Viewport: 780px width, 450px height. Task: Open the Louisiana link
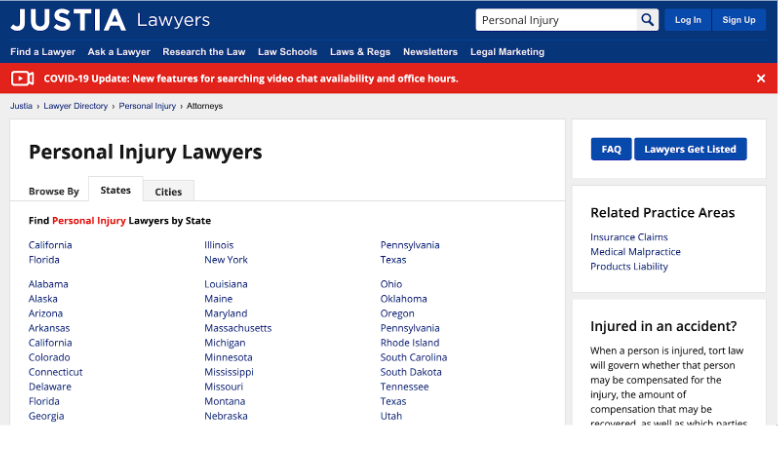click(226, 284)
